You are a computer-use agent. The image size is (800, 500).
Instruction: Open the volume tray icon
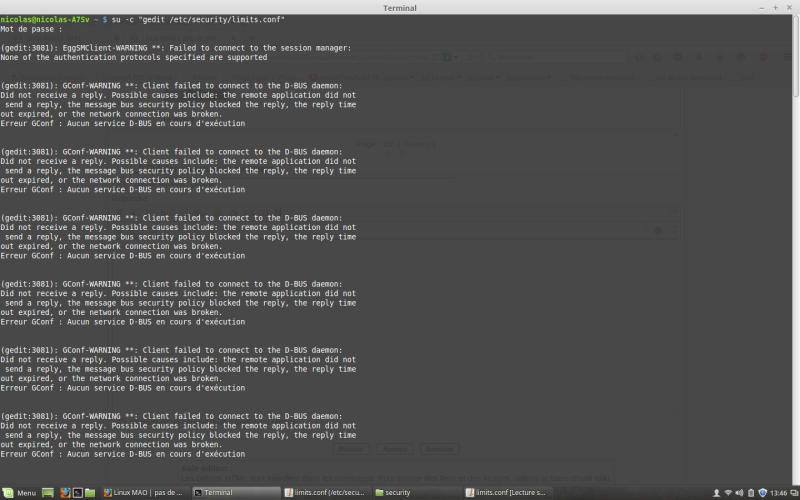[740, 493]
